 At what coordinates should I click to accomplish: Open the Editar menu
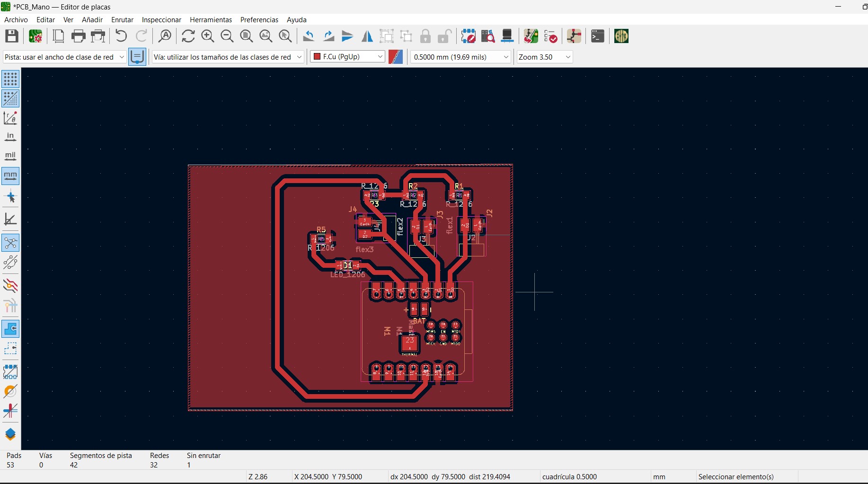pyautogui.click(x=46, y=19)
